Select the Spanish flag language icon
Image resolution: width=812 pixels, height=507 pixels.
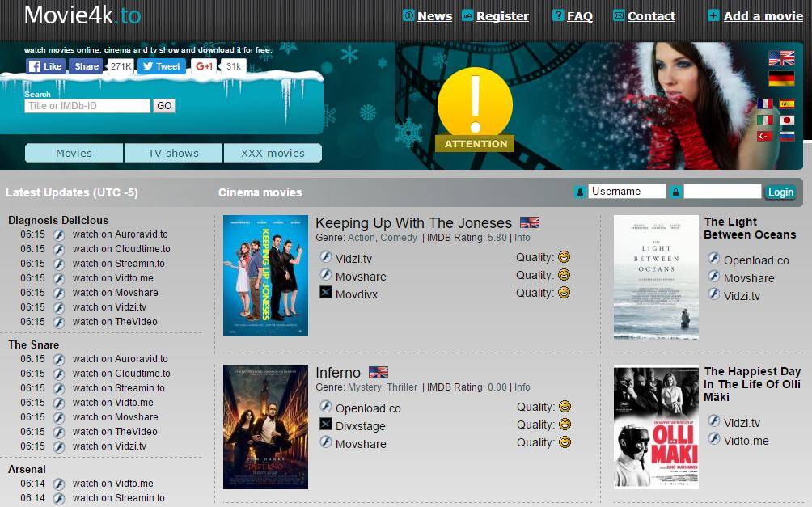pyautogui.click(x=787, y=104)
